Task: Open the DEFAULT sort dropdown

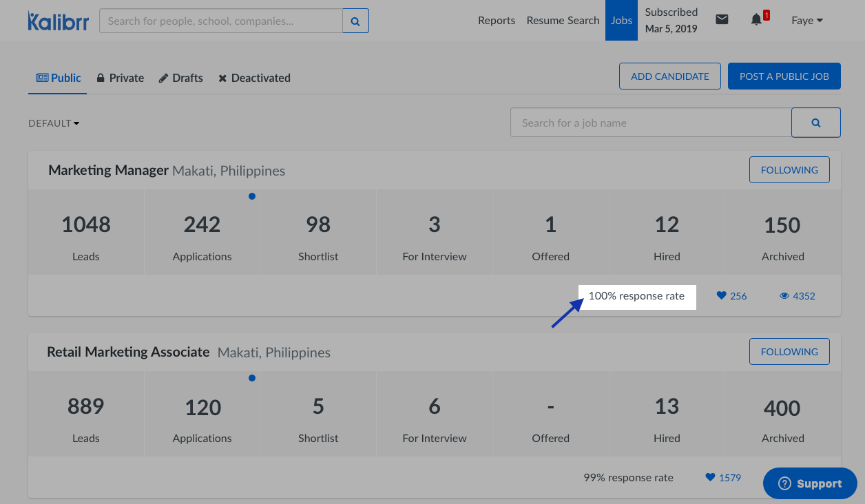Action: pyautogui.click(x=54, y=123)
